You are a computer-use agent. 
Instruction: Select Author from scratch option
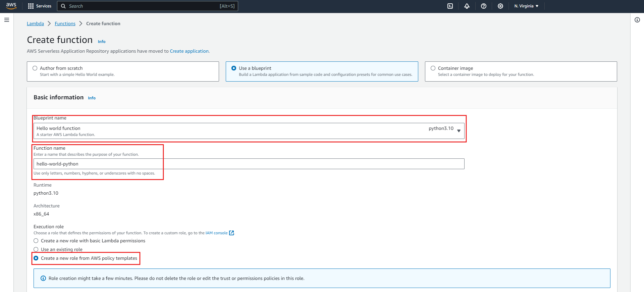point(35,68)
